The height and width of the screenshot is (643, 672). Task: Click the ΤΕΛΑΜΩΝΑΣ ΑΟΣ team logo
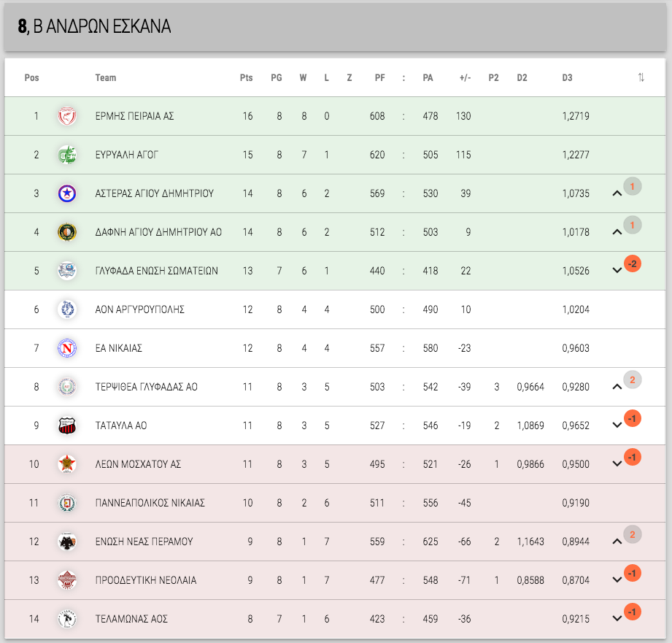[67, 619]
